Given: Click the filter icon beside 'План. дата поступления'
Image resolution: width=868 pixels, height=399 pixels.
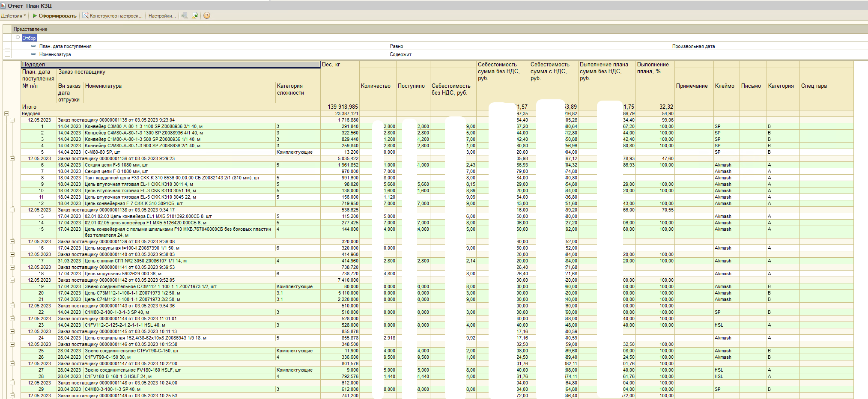Looking at the screenshot, I should (x=33, y=46).
